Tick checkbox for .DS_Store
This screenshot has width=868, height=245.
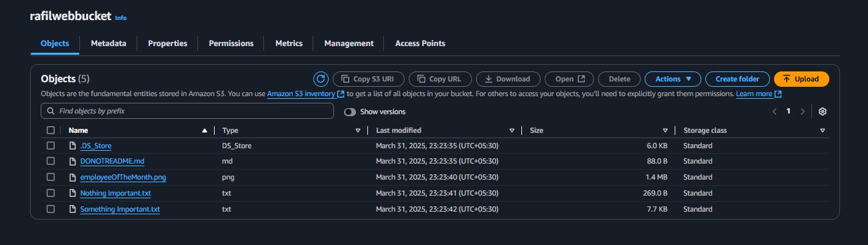point(51,146)
